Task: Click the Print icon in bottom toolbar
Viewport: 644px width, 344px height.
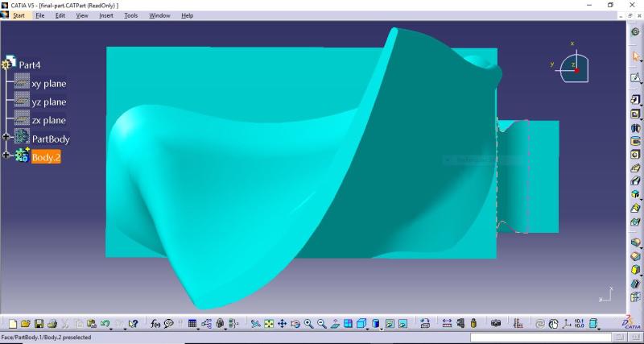Action: point(52,324)
